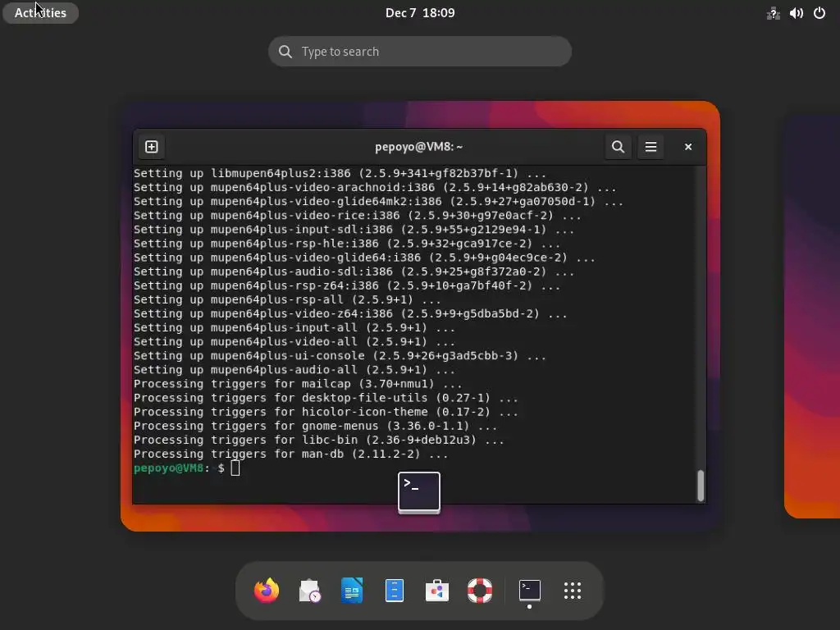Open the Software store dock icon
Viewport: 840px width, 630px height.
tap(437, 591)
